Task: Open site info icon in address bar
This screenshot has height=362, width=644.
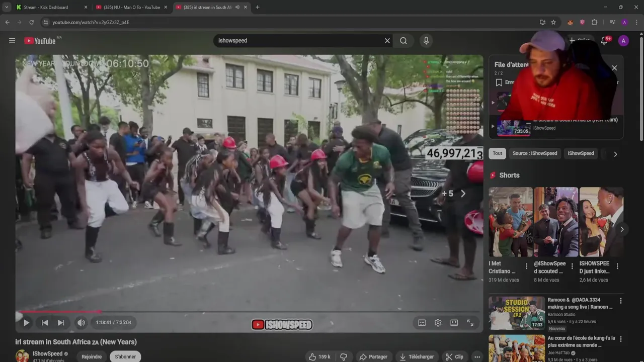Action: (x=46, y=22)
